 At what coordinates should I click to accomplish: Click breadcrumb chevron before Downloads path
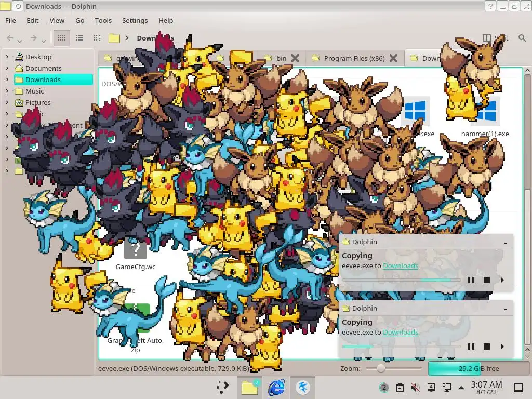(x=127, y=38)
